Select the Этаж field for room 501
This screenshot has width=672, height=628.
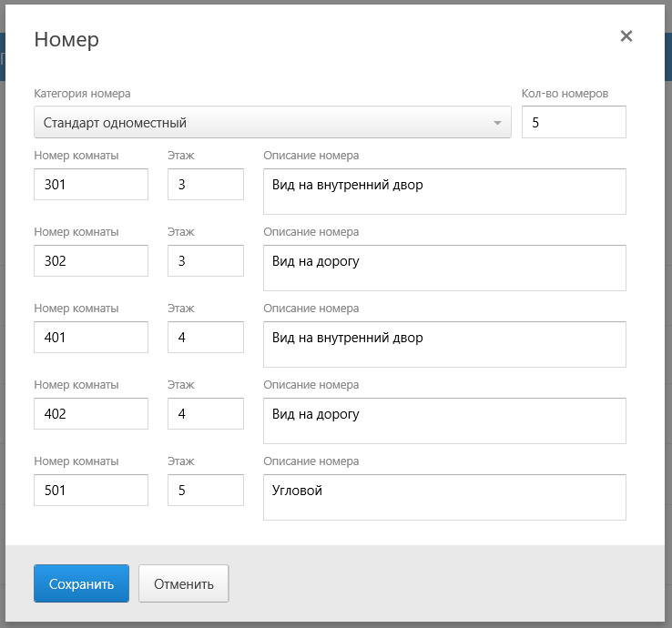tap(206, 491)
